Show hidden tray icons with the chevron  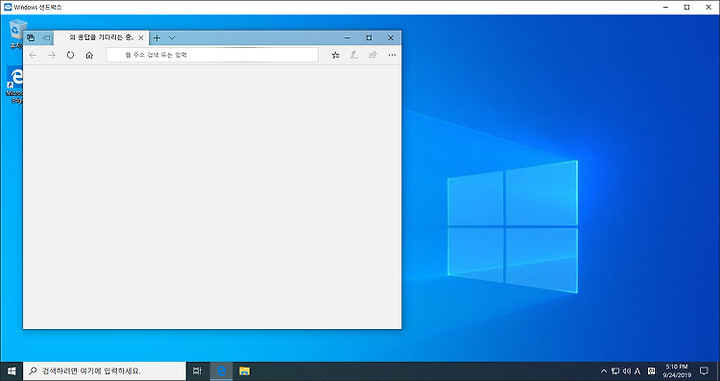(604, 371)
